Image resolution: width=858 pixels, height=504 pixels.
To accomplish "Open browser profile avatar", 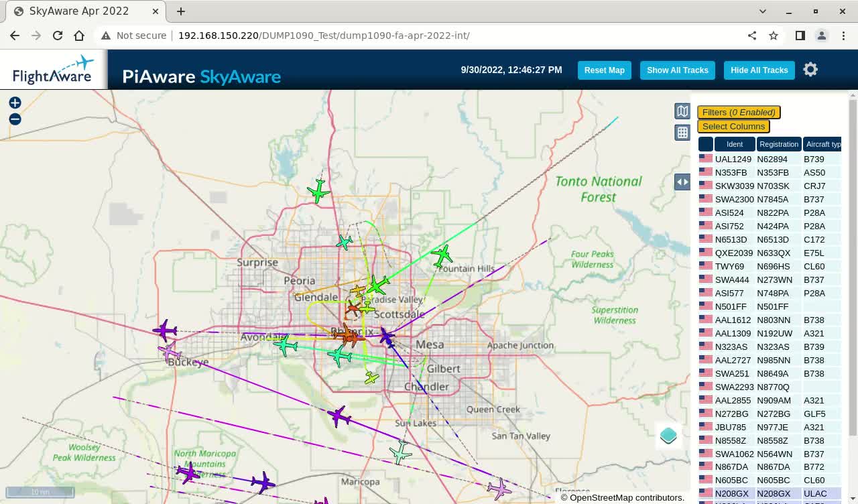I will pos(822,36).
